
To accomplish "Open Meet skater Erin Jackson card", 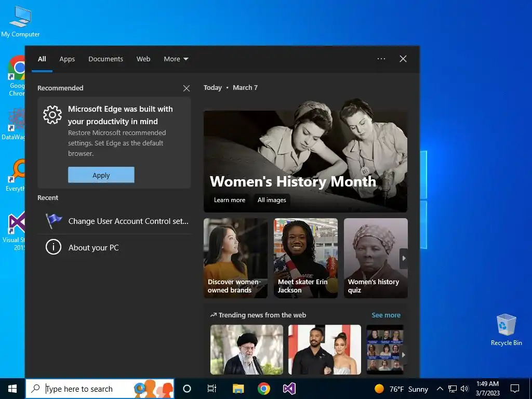I will (305, 258).
